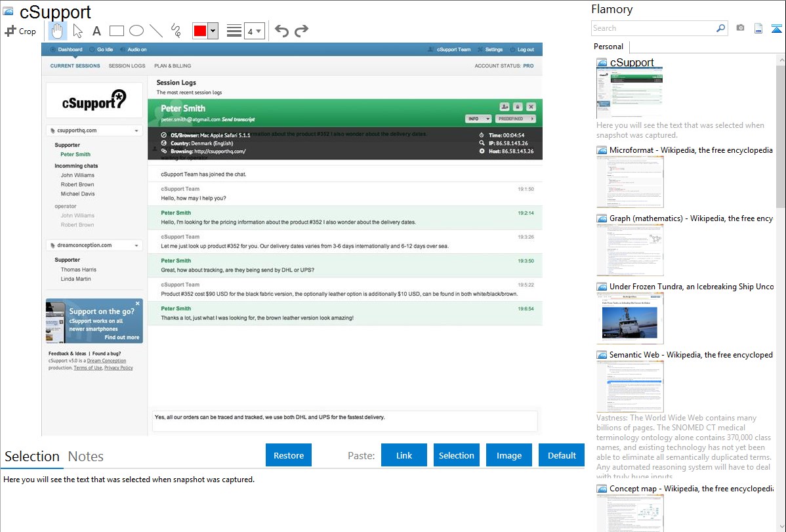
Task: Open the CURRENT SESSIONS tab
Action: click(75, 66)
